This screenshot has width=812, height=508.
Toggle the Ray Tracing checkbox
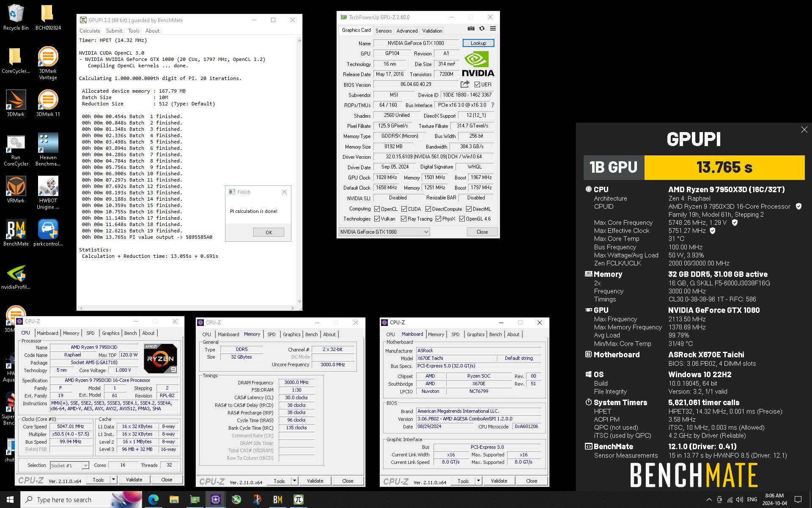click(x=403, y=219)
